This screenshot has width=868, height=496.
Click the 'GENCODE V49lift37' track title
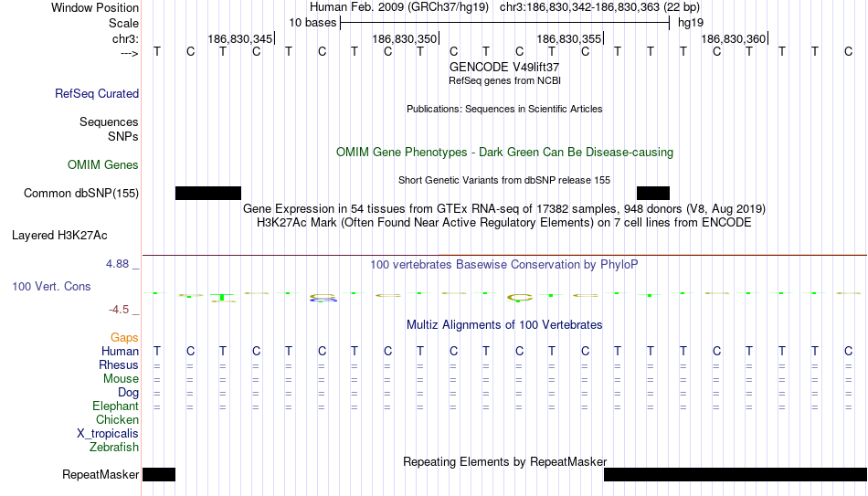tap(504, 67)
